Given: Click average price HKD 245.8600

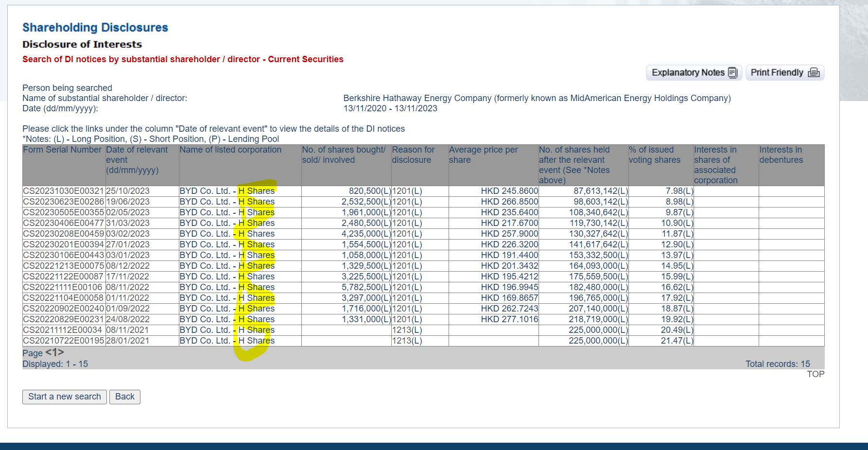Looking at the screenshot, I should click(x=510, y=191).
